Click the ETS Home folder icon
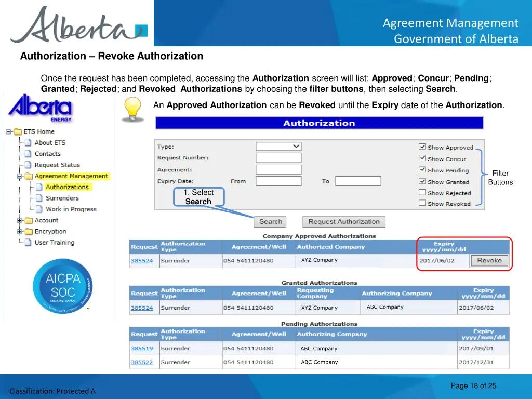Screen dimensions: 532x399 coord(18,131)
